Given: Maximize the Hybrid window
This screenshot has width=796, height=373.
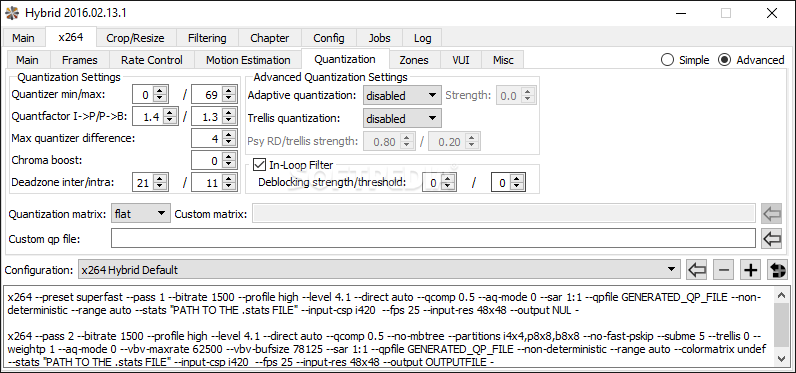Looking at the screenshot, I should (726, 13).
